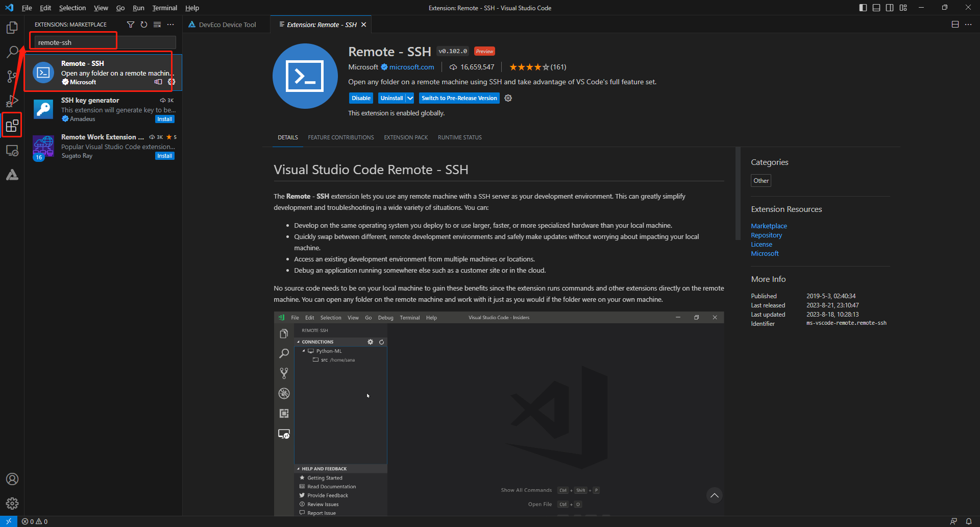This screenshot has width=980, height=527.
Task: Click the remote window indicator in status bar
Action: [x=9, y=521]
